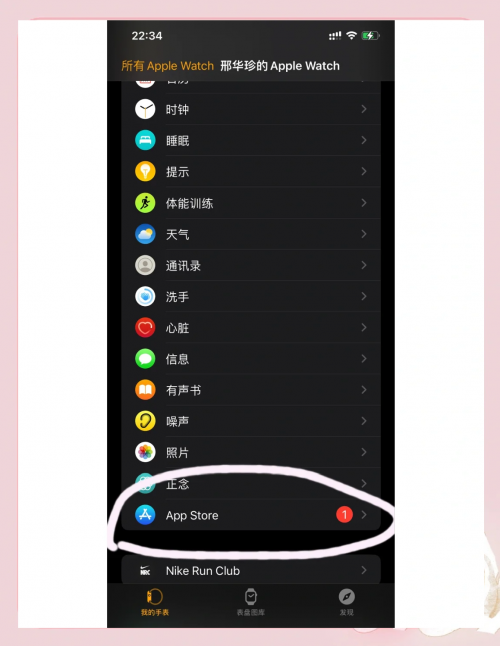
Task: Tap the Weather (天气) cloud icon
Action: click(x=145, y=234)
